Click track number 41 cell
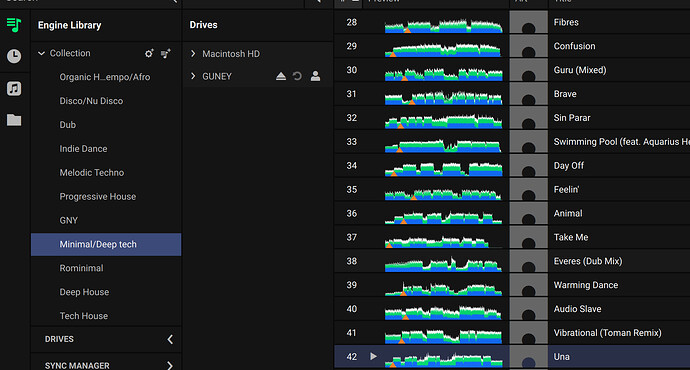This screenshot has width=690, height=370. [352, 333]
